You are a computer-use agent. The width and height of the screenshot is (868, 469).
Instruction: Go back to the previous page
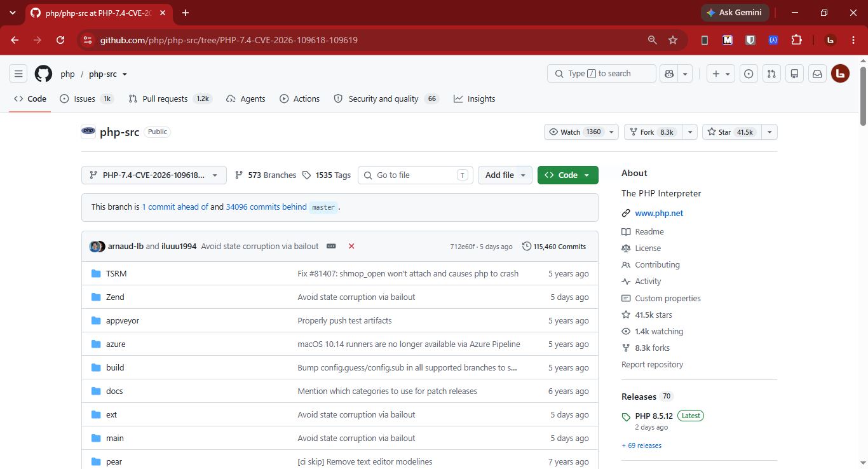pyautogui.click(x=15, y=40)
